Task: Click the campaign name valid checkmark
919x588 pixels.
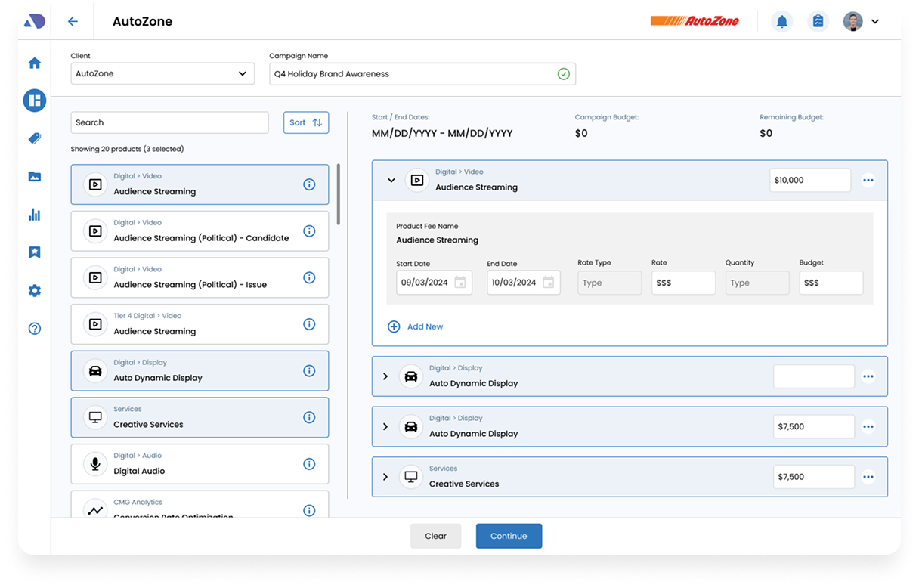Action: pyautogui.click(x=563, y=73)
